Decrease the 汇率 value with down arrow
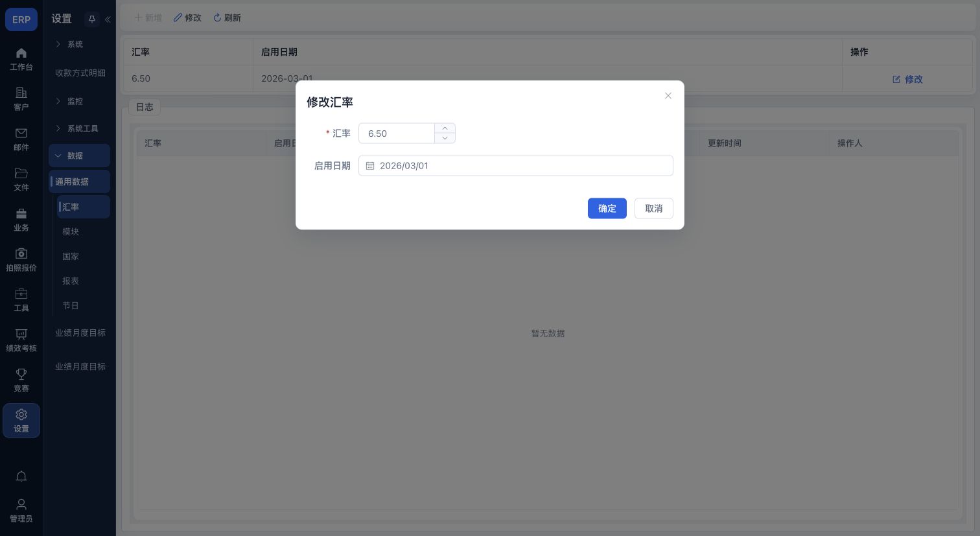 (445, 138)
